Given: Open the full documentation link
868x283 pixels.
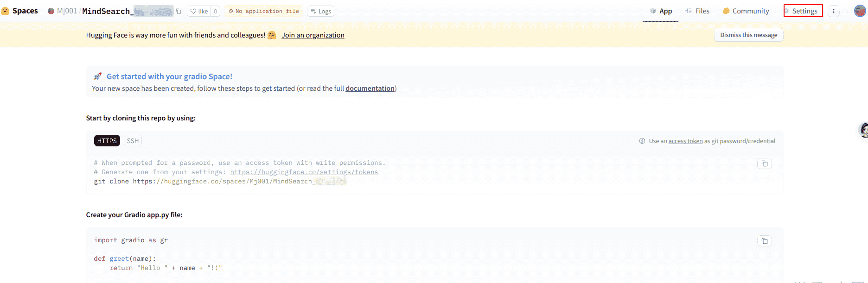Looking at the screenshot, I should (370, 88).
